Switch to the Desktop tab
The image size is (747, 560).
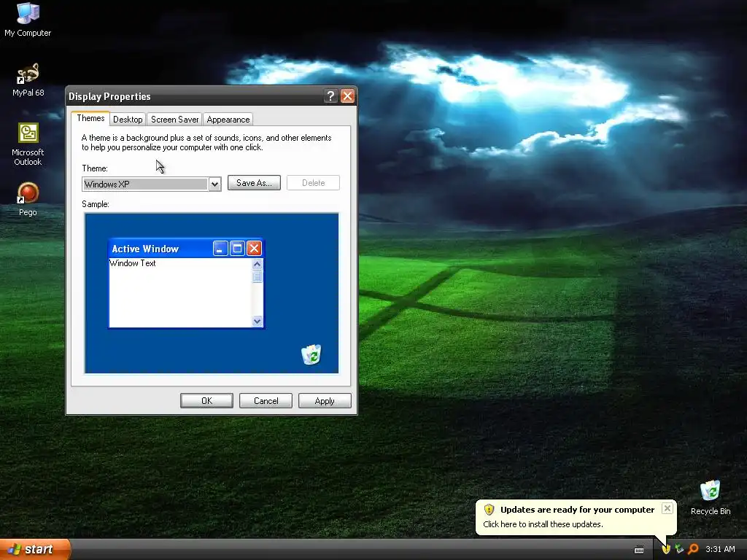tap(128, 120)
